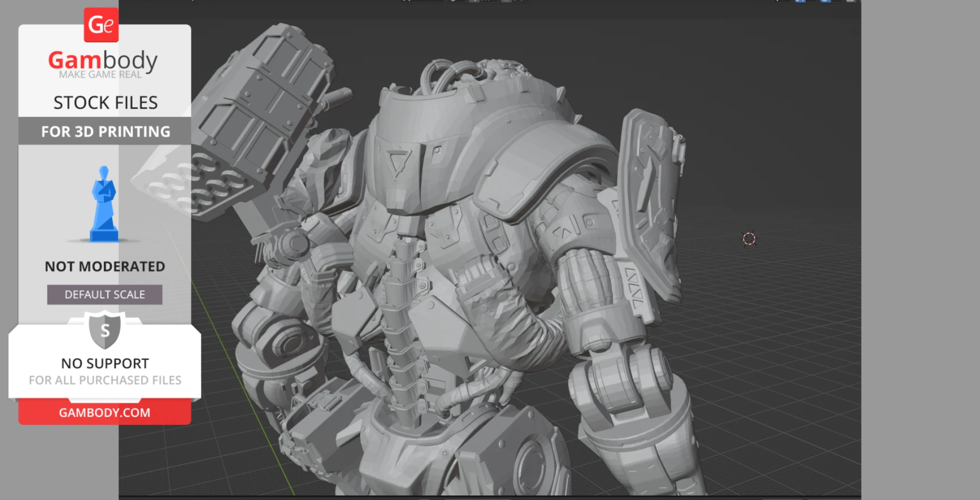Click the NOT MODERATED label on the sidebar
Image resolution: width=980 pixels, height=500 pixels.
click(104, 266)
